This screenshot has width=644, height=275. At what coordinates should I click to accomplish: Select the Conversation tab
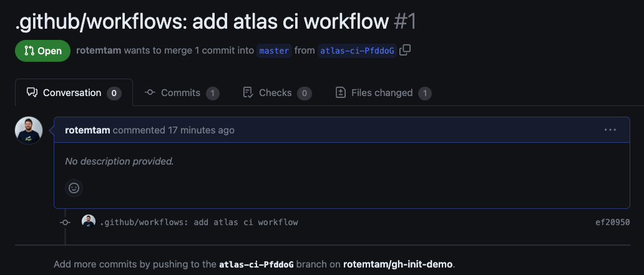74,93
